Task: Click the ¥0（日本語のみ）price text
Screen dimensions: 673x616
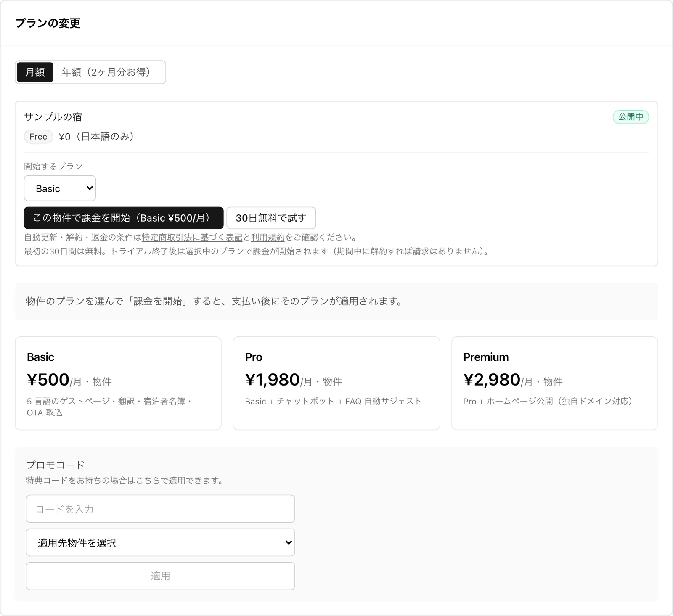Action: pos(96,137)
